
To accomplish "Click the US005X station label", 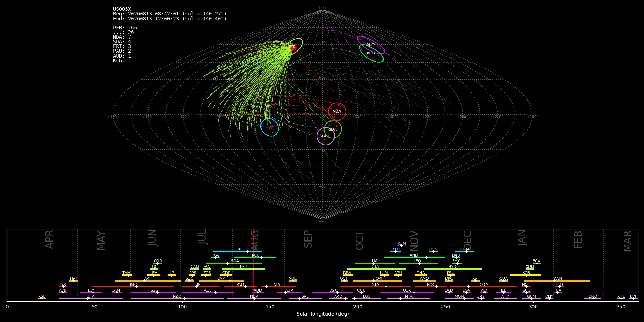I will click(x=122, y=9).
